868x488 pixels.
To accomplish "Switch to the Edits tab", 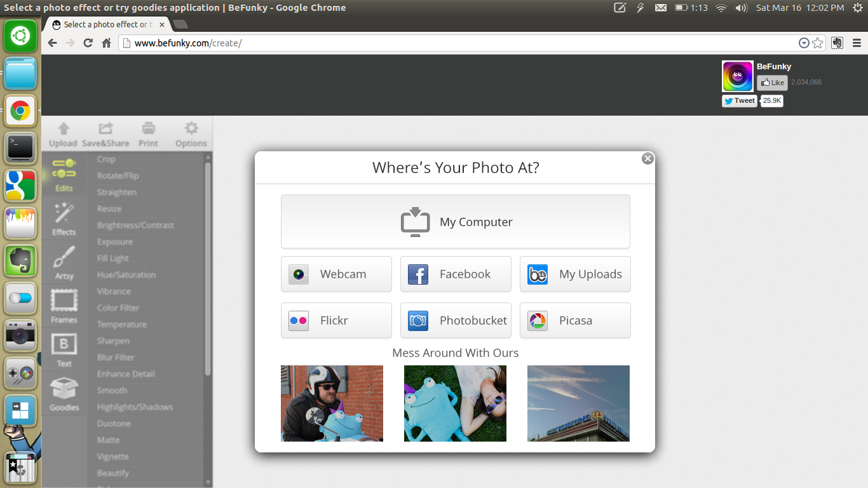I will pyautogui.click(x=64, y=174).
